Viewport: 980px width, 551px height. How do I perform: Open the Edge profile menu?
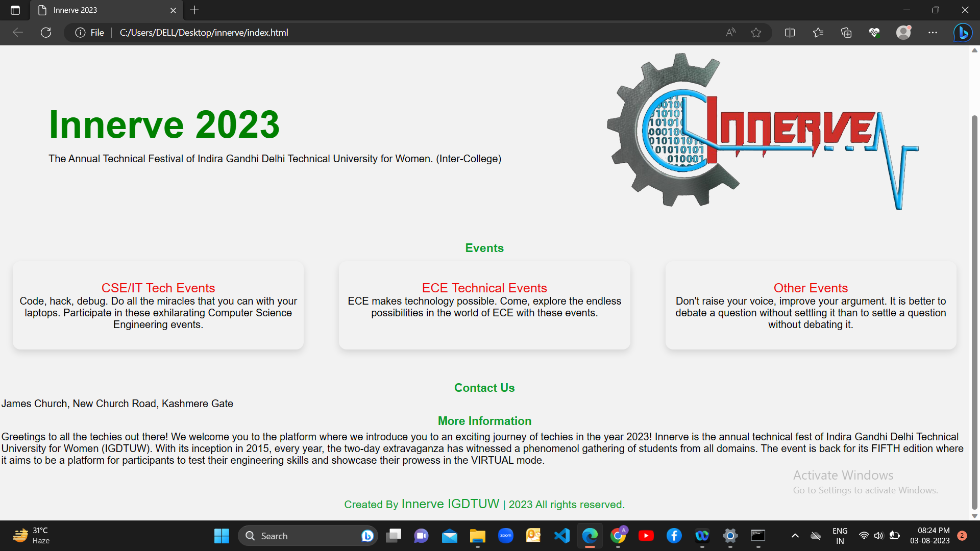pos(903,32)
